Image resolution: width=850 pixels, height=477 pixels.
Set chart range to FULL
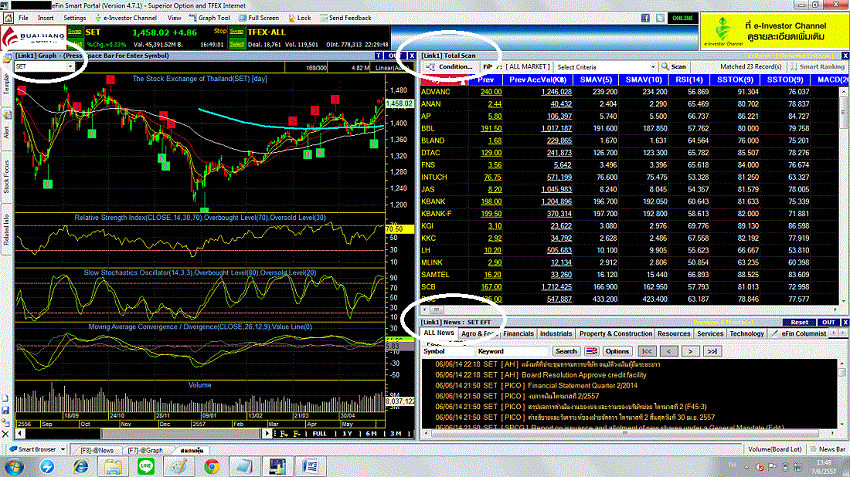(319, 434)
